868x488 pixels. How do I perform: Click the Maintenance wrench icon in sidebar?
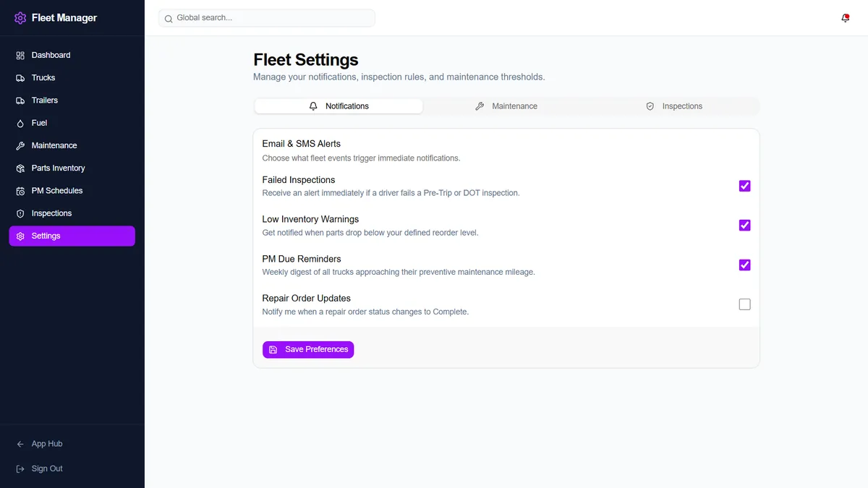pos(20,146)
